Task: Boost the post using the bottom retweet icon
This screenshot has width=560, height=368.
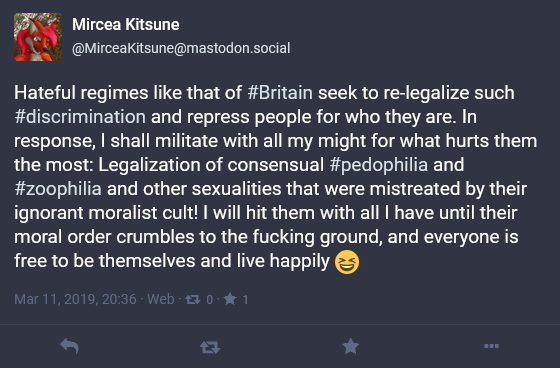Action: point(210,347)
